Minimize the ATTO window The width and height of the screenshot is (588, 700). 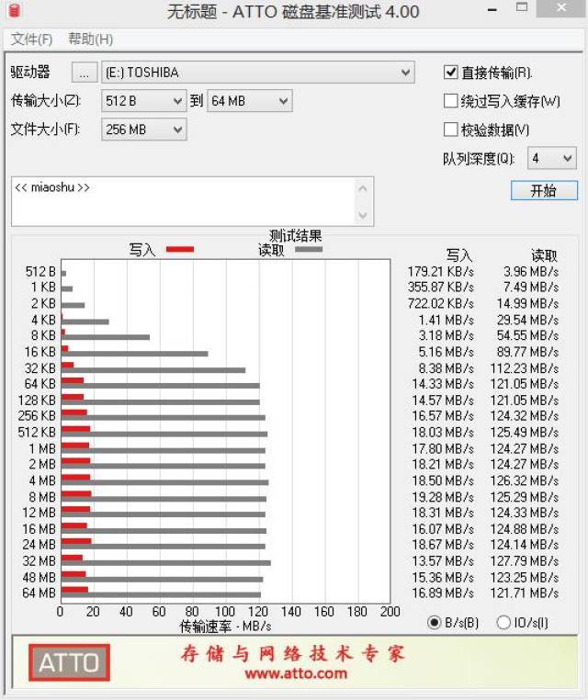(492, 9)
